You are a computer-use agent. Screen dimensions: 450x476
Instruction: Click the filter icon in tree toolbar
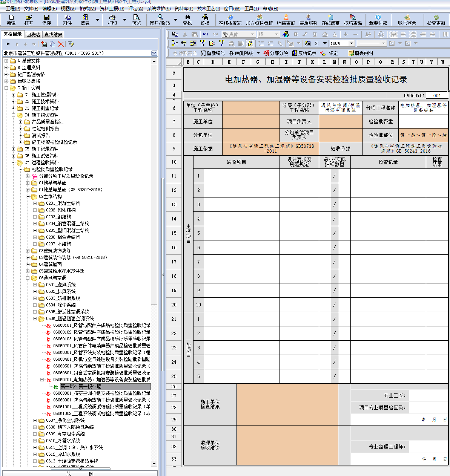point(71,44)
